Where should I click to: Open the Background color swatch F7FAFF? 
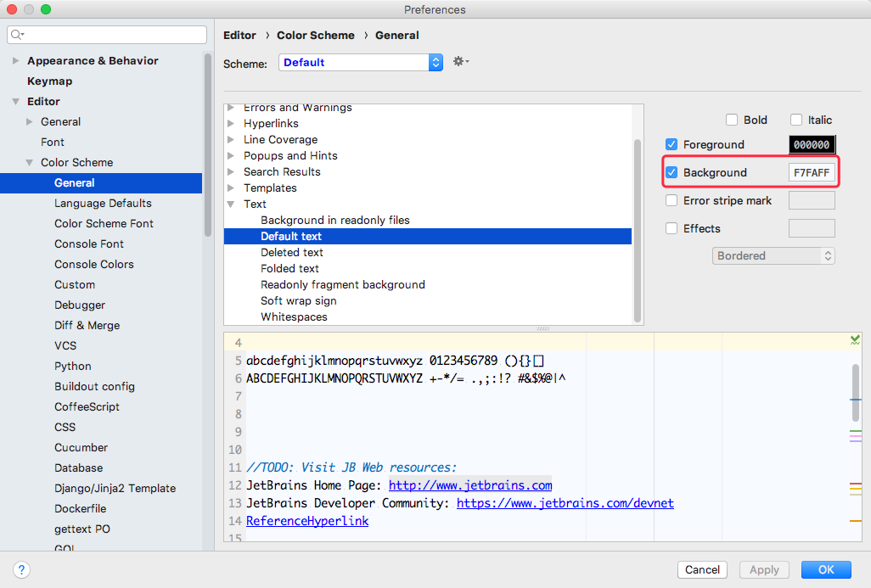(x=812, y=173)
